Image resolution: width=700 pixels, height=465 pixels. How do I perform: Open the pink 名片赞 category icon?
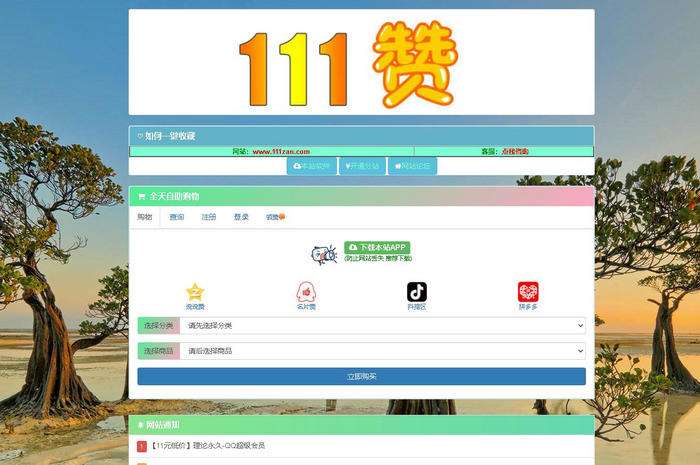(x=306, y=291)
